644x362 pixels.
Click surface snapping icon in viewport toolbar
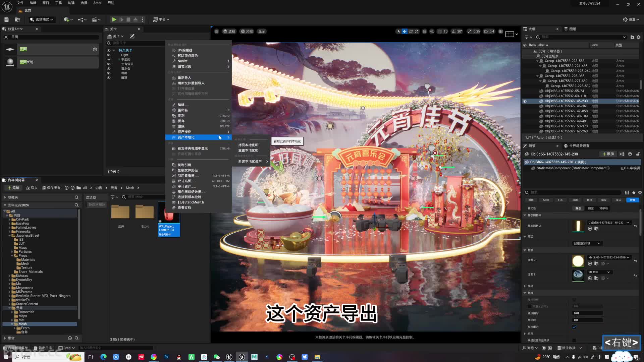coord(432,32)
